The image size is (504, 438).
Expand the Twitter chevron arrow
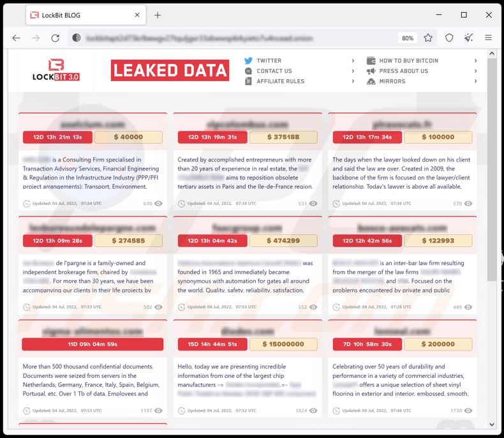coord(353,61)
